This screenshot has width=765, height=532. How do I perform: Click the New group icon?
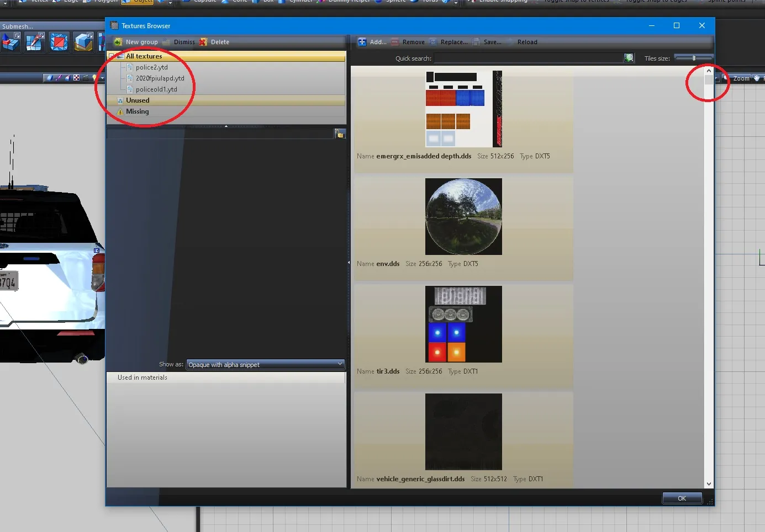[118, 42]
